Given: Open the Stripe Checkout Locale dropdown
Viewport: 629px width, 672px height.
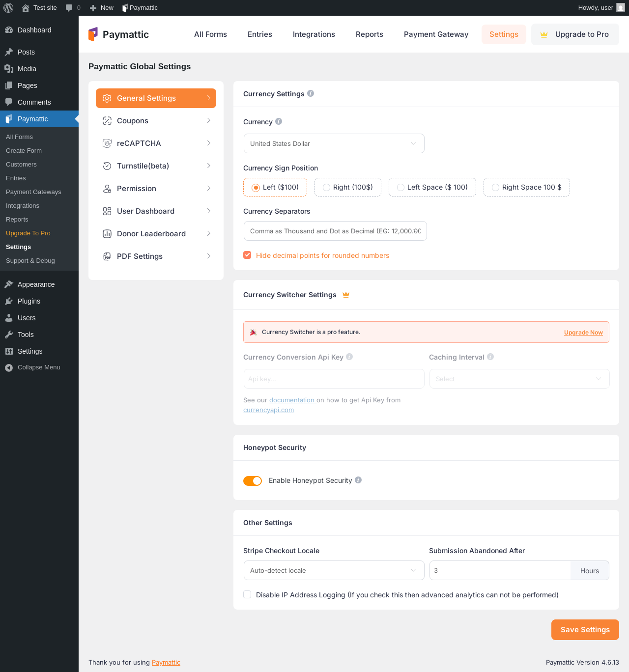Looking at the screenshot, I should [334, 570].
